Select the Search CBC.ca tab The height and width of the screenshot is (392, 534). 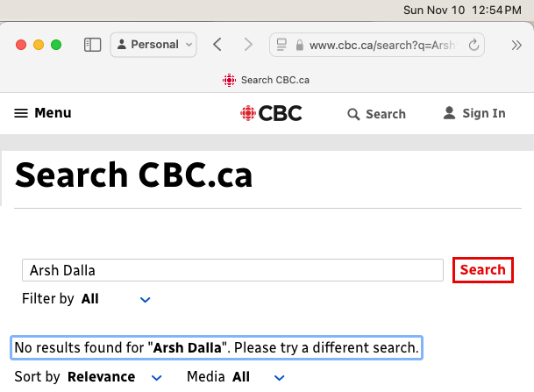[267, 80]
